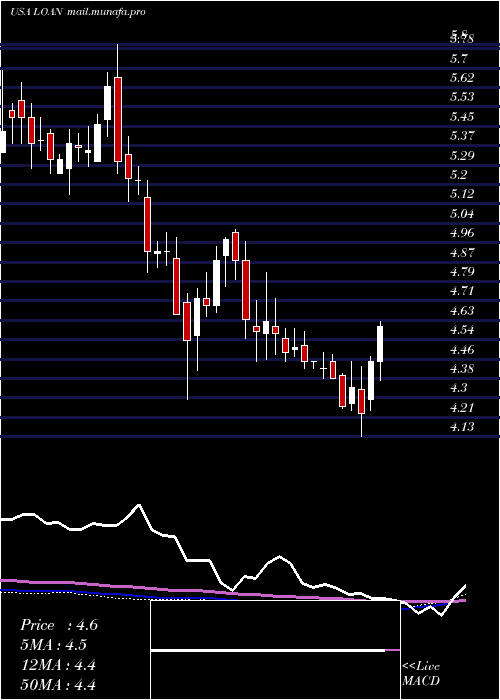Select the 5.2 price axis label
Viewport: 500px width, 700px height.
coord(459,175)
